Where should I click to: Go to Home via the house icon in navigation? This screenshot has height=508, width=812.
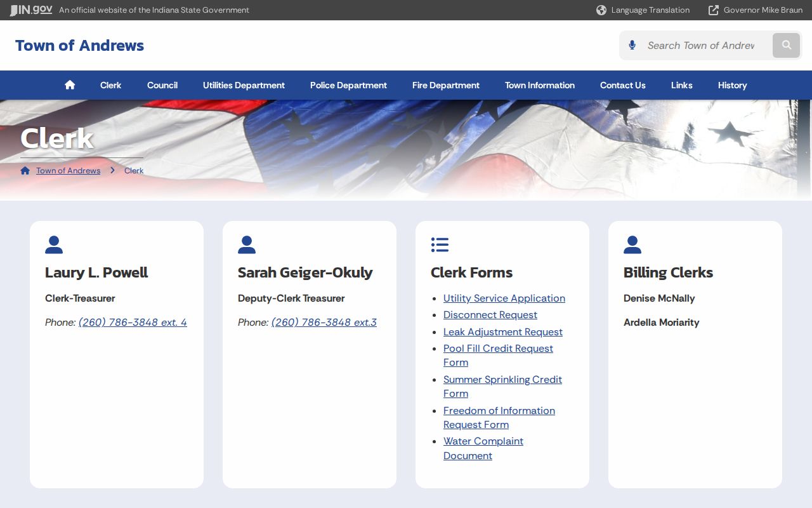pos(70,85)
